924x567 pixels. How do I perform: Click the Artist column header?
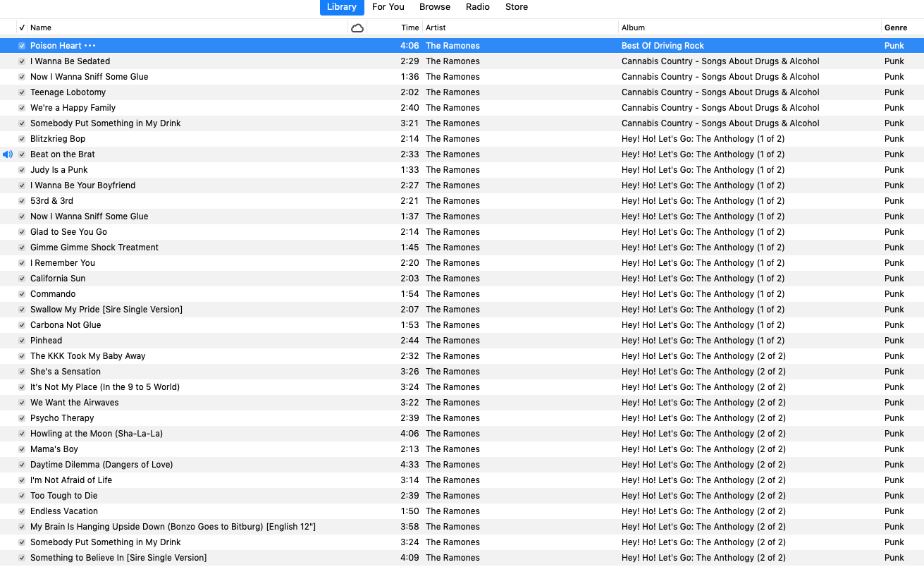[x=436, y=28]
